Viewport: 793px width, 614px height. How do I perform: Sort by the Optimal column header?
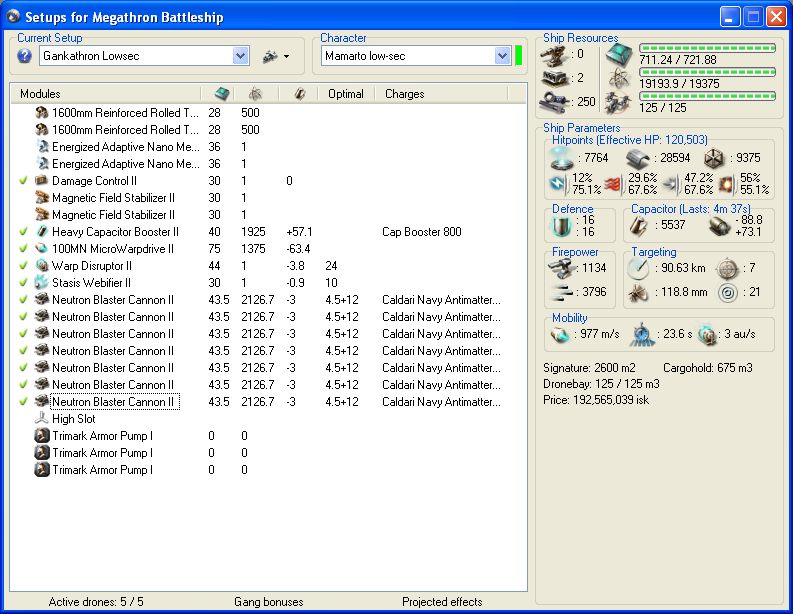click(346, 94)
